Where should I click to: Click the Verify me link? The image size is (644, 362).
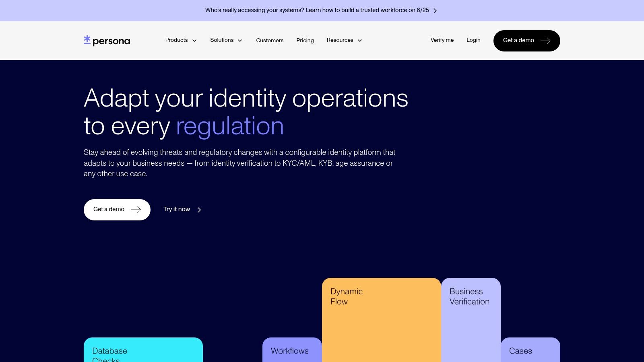(442, 40)
